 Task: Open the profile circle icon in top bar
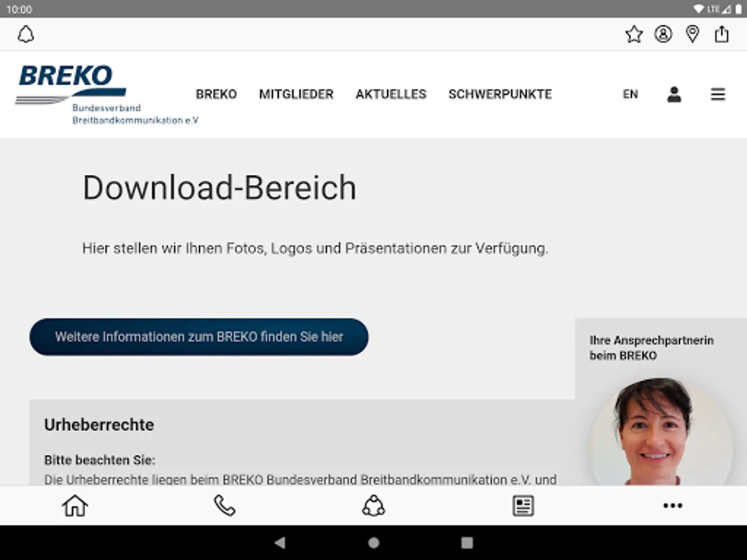663,34
